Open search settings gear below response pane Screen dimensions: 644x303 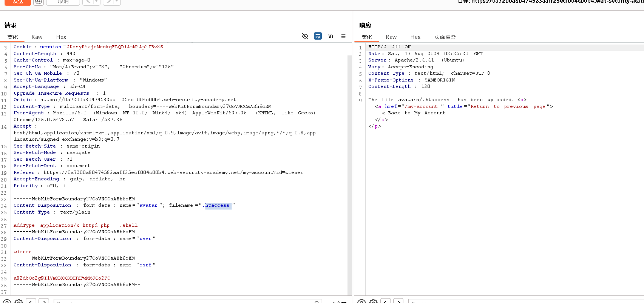(373, 301)
